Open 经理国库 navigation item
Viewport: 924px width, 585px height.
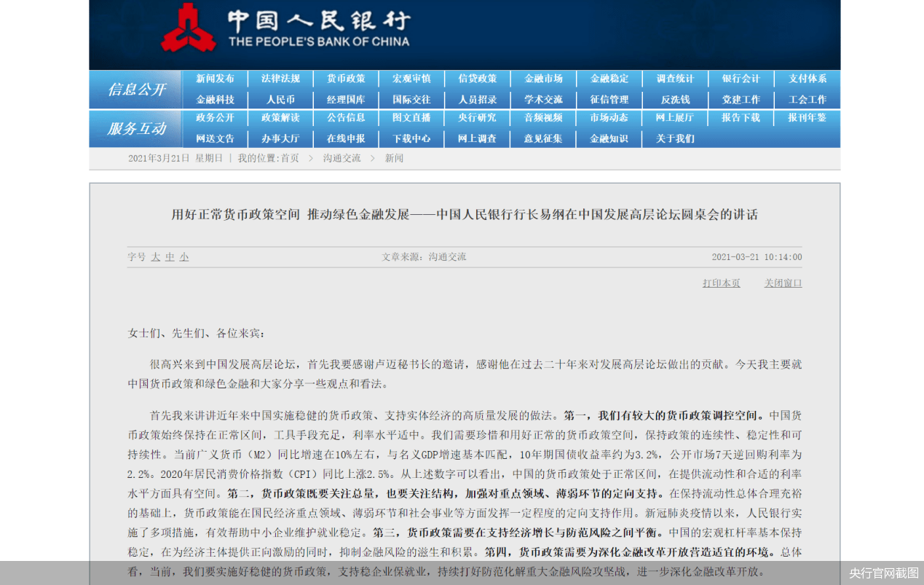pos(346,100)
